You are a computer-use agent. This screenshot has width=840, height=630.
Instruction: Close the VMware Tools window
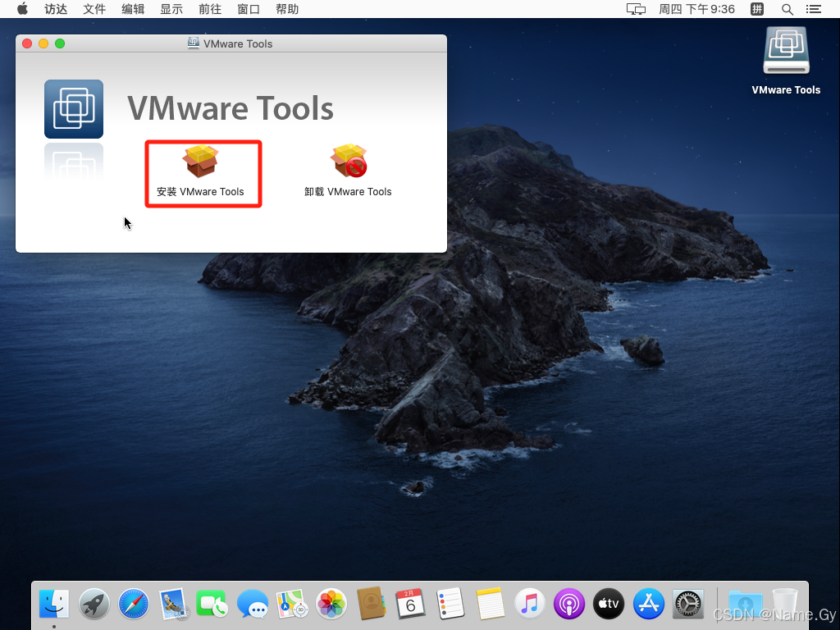tap(27, 43)
